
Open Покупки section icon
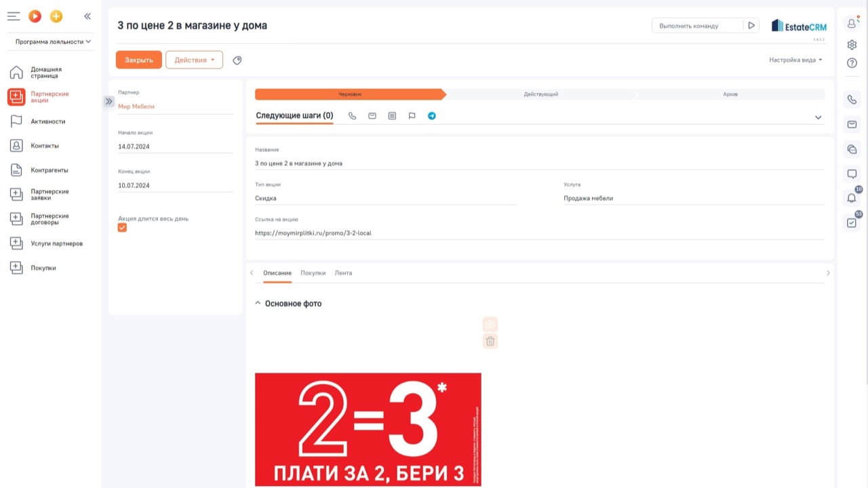tap(16, 268)
